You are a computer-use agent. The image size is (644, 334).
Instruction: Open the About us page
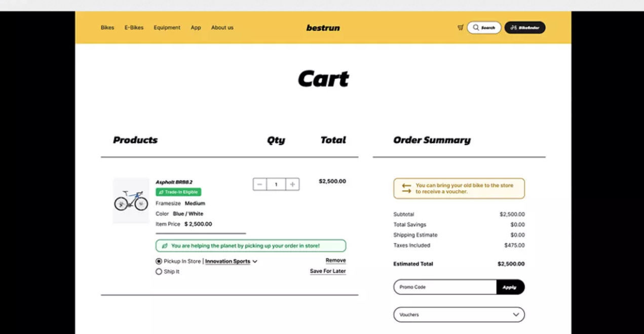(x=222, y=27)
